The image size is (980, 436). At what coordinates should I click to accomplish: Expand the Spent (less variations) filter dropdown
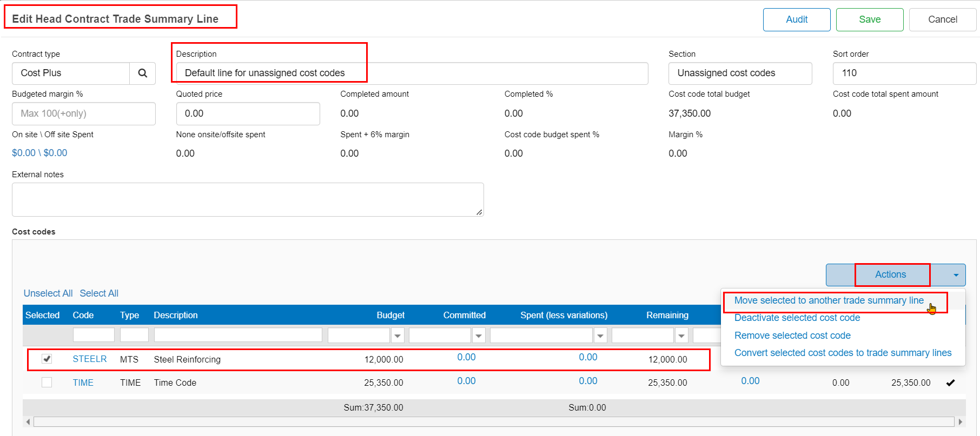click(600, 336)
